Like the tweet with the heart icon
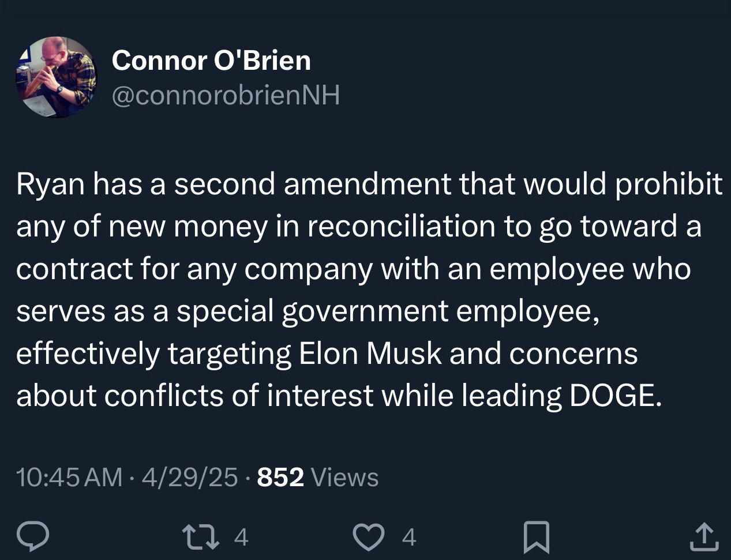 pos(369,536)
